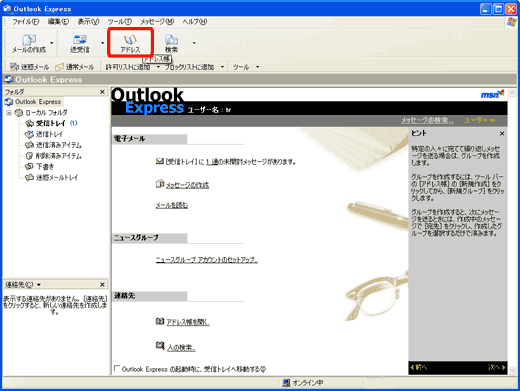This screenshot has height=391, width=520.
Task: Click the アドレス帳を開く link
Action: 188,322
